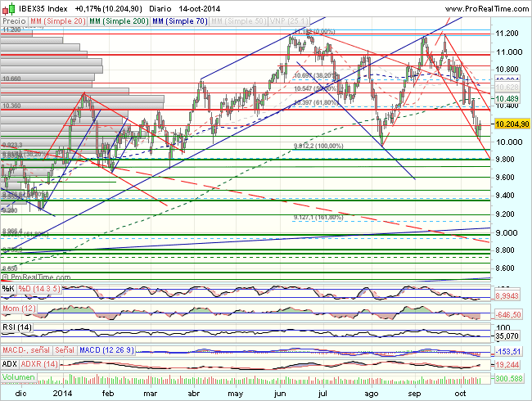This screenshot has height=401, width=532.
Task: Click the ADX indicator label
Action: [10, 364]
